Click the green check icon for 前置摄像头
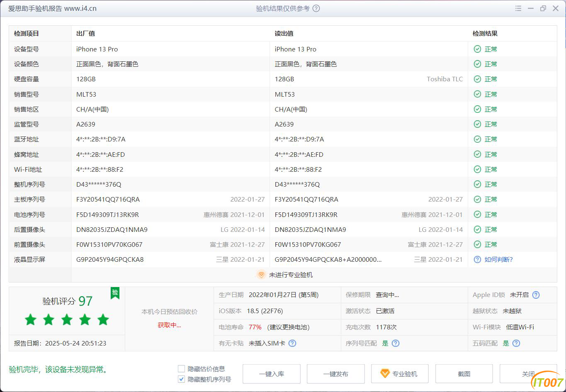This screenshot has width=566, height=392. [x=477, y=244]
